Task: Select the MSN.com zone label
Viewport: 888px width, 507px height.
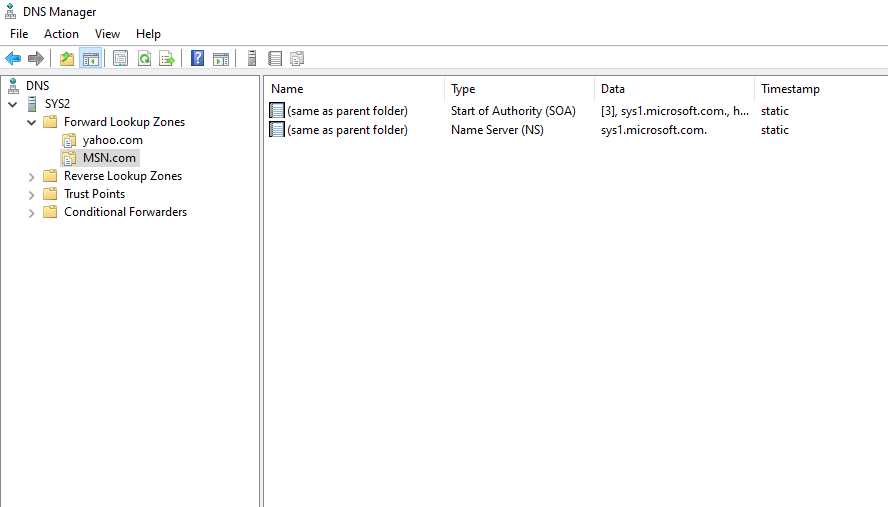Action: (x=109, y=158)
